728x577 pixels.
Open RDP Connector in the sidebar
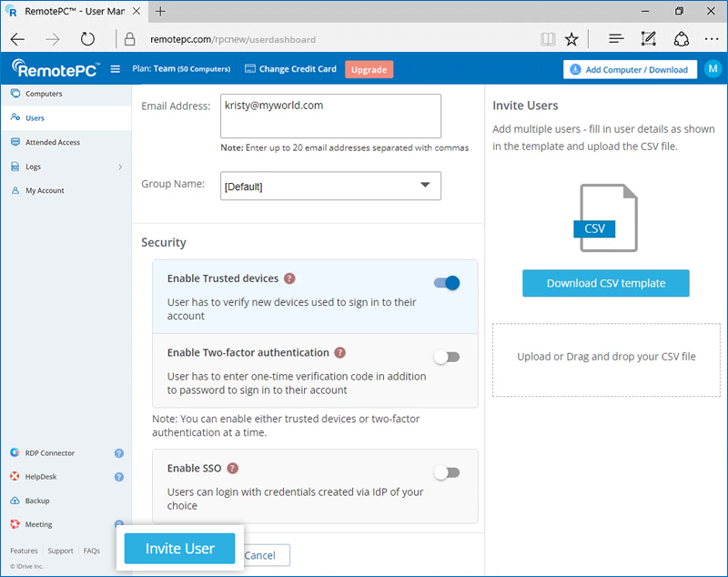[49, 453]
